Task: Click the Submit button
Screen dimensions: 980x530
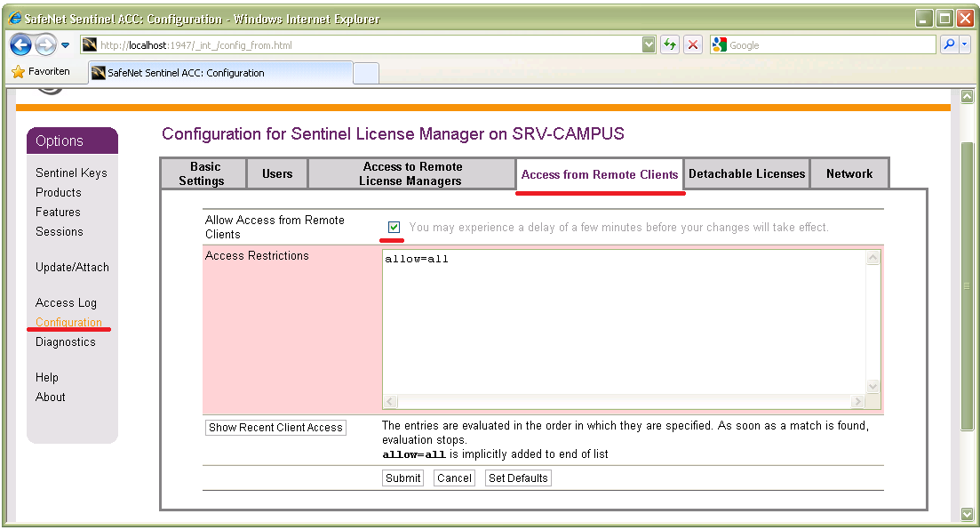Action: [403, 478]
